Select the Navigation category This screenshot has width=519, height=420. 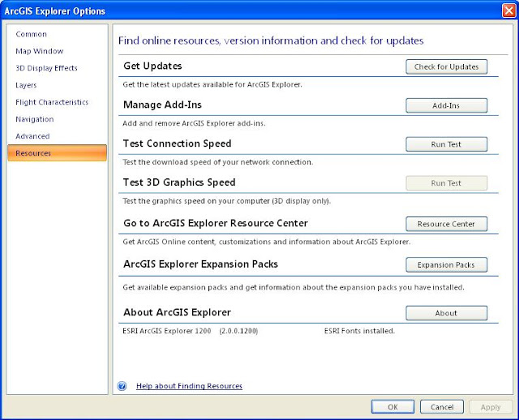pos(34,119)
